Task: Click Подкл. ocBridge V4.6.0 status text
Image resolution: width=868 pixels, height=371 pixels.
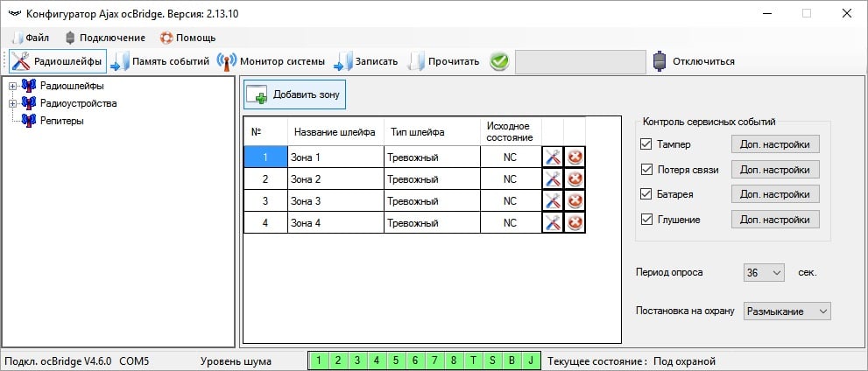Action: tap(58, 361)
